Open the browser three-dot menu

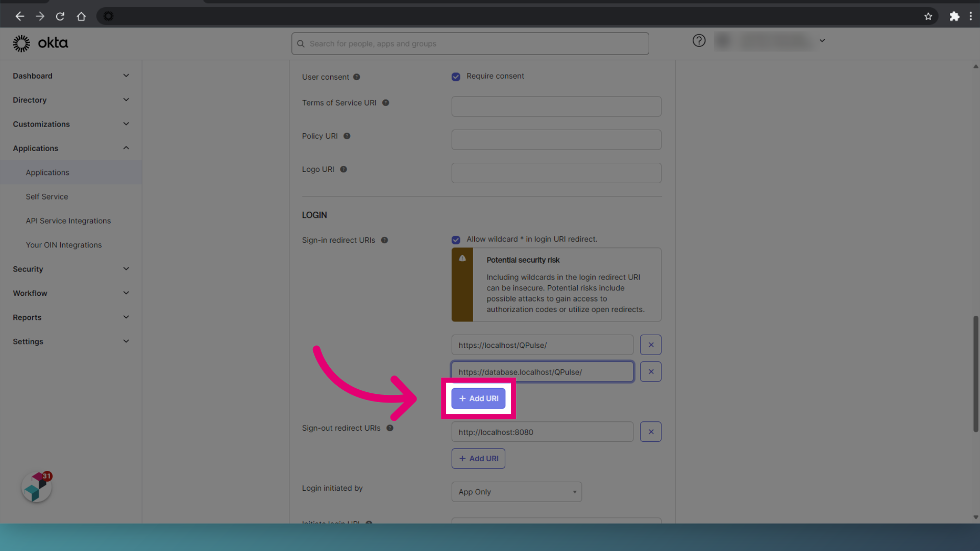[970, 16]
